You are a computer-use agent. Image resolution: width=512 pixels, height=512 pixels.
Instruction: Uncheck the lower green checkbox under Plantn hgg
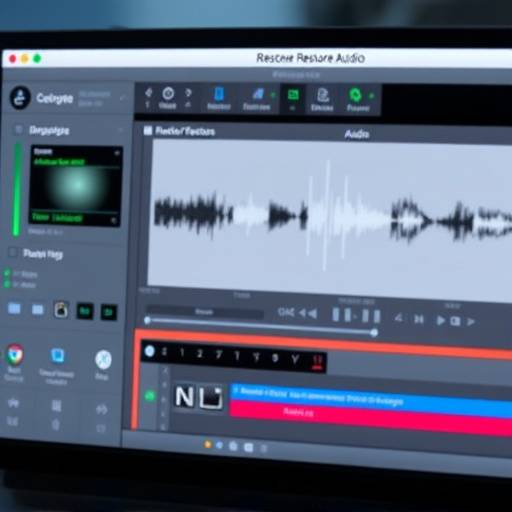6,284
